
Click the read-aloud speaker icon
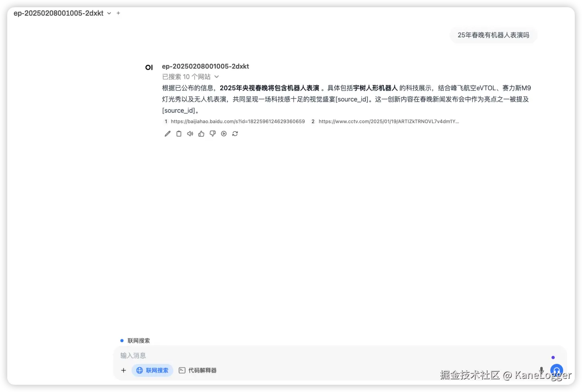(x=190, y=134)
